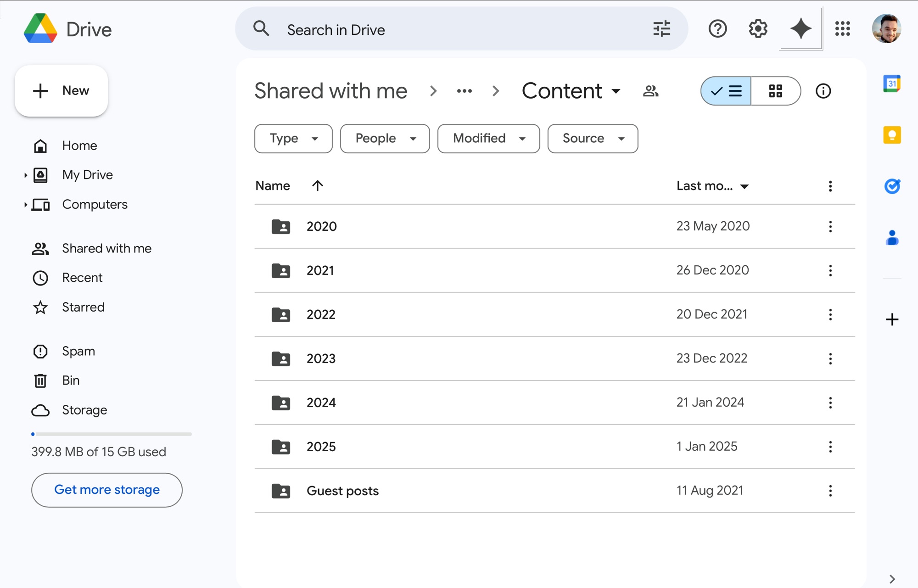This screenshot has width=918, height=588.
Task: Check the storage usage bar
Action: [111, 434]
